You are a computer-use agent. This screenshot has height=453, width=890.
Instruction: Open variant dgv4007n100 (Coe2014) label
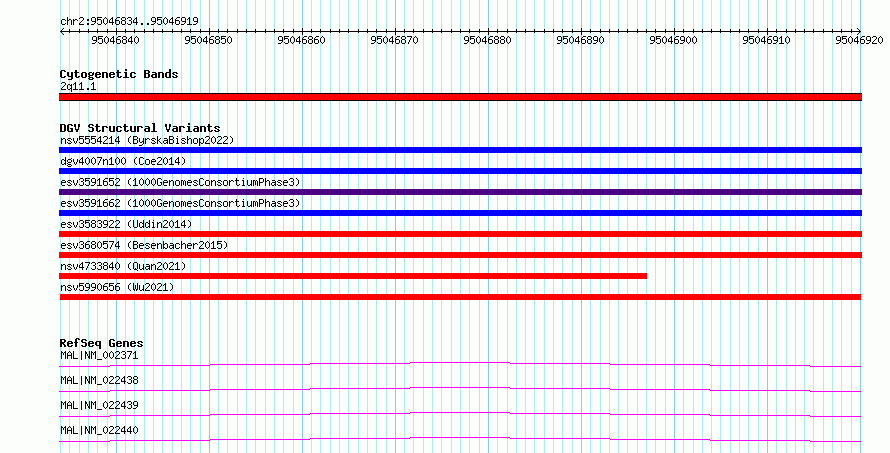[x=123, y=161]
